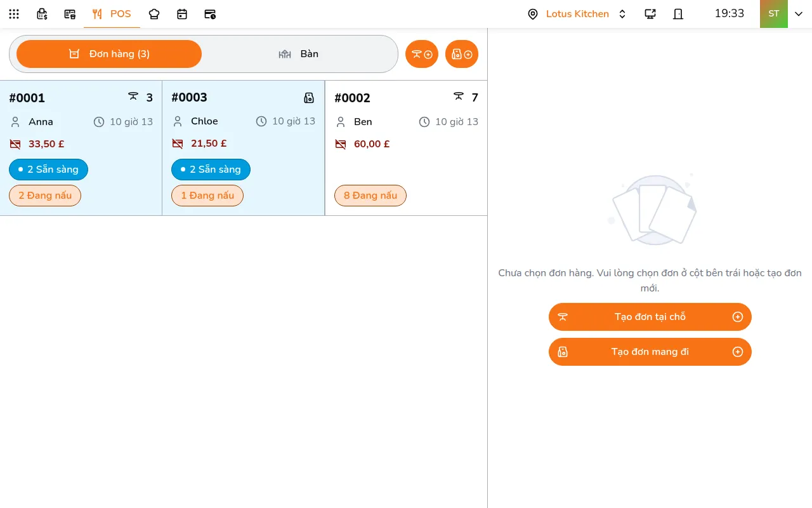The width and height of the screenshot is (812, 508).
Task: Click the Tạo đơn mang đi button
Action: coord(650,352)
